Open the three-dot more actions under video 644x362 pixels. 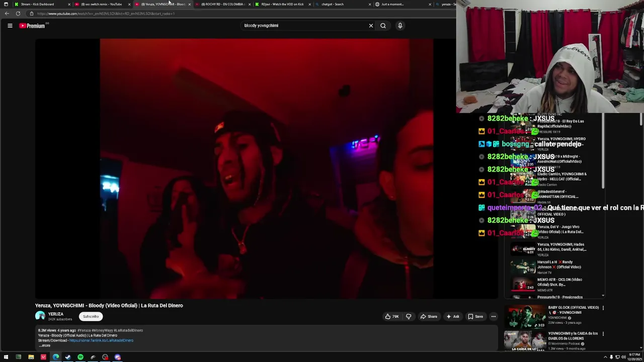(x=494, y=316)
